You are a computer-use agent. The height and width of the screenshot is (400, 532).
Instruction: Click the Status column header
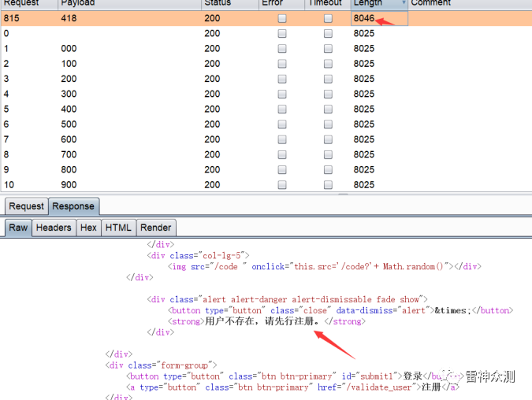(218, 3)
